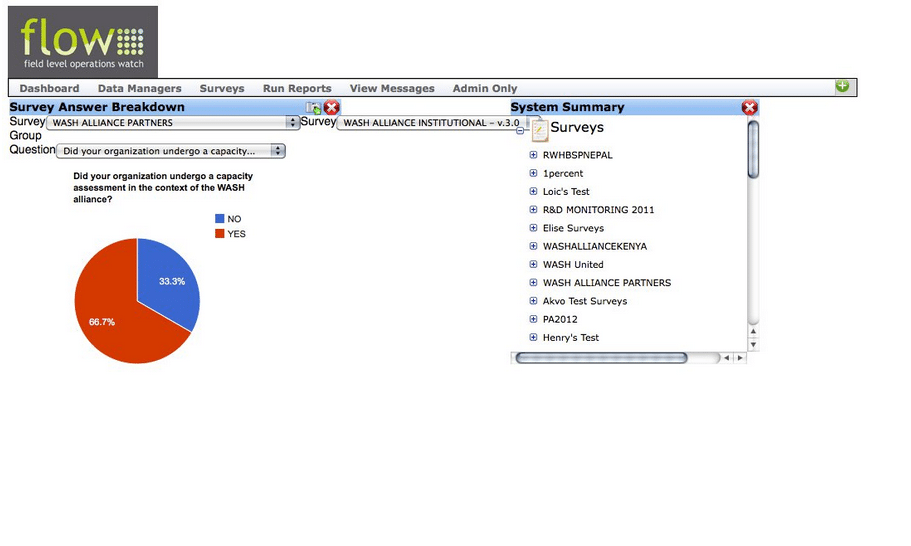This screenshot has width=911, height=546.
Task: Click the flow logo
Action: (83, 42)
